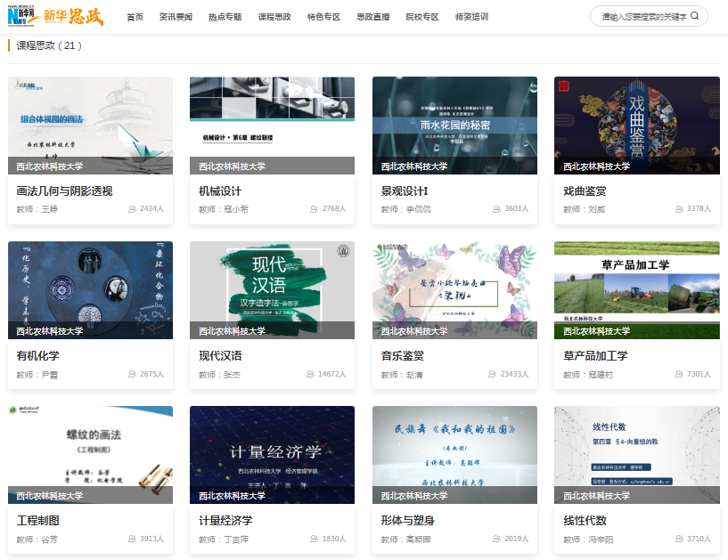Viewport: 728px width, 560px height.
Task: Open the 首页 navigation menu item
Action: coord(135,17)
